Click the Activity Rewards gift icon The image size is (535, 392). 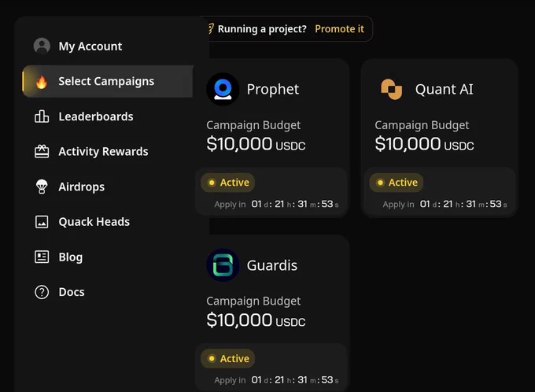point(42,151)
